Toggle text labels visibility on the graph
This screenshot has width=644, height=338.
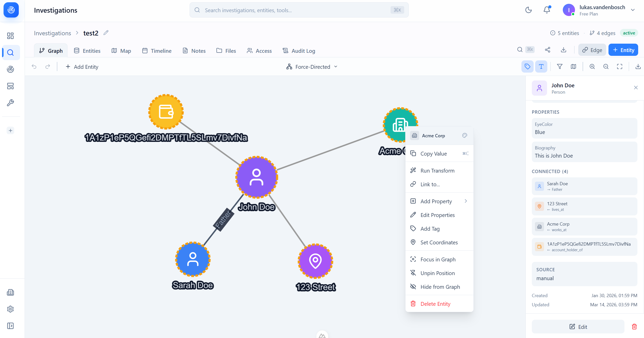(x=541, y=66)
